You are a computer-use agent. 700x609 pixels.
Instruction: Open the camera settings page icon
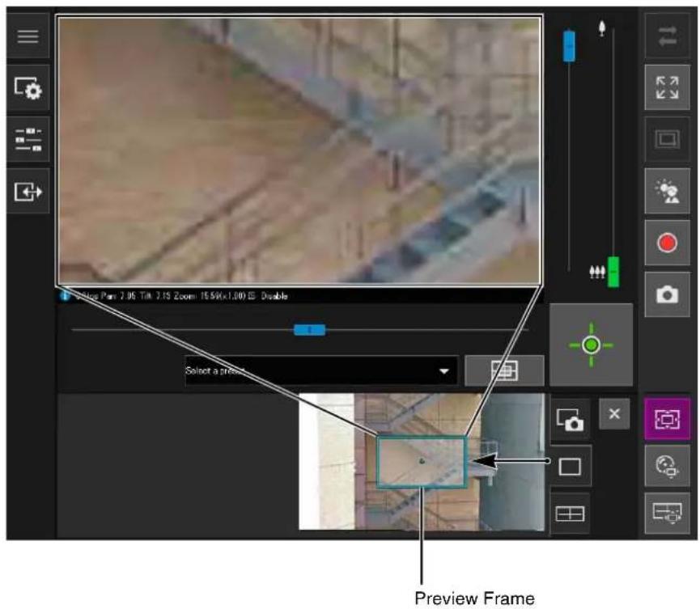[x=28, y=88]
